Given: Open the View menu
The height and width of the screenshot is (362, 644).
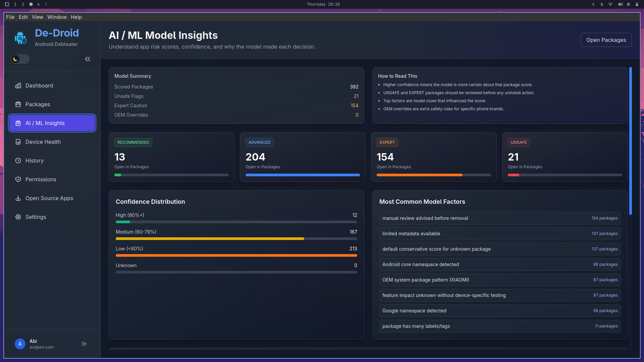Looking at the screenshot, I should 37,17.
